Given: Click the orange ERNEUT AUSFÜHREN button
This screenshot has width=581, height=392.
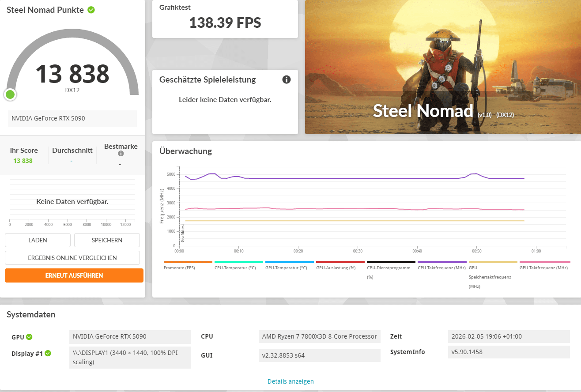Looking at the screenshot, I should click(x=74, y=275).
